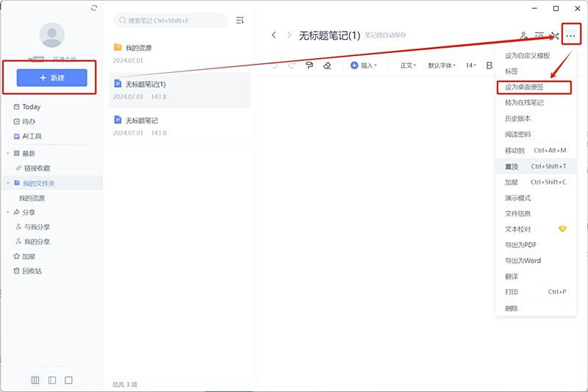The width and height of the screenshot is (588, 392).
Task: Click the yellow diamond VIP icon beside 文本校对
Action: tap(562, 229)
